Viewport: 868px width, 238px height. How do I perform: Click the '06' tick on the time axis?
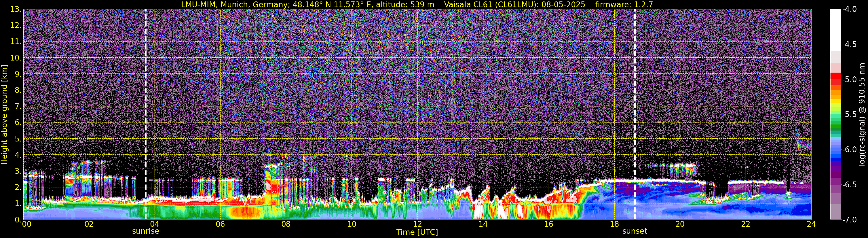pyautogui.click(x=220, y=224)
